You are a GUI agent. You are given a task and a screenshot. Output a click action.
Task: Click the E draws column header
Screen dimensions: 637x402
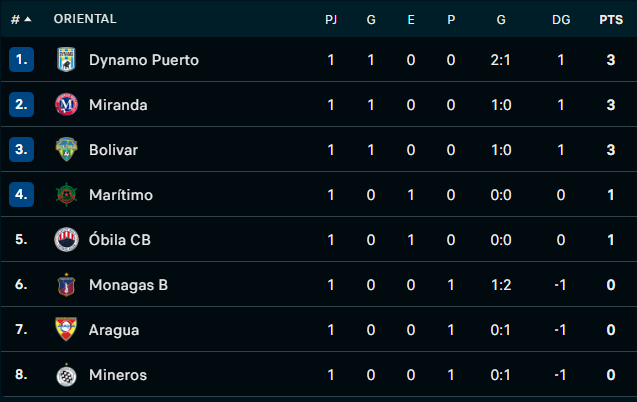pos(411,19)
